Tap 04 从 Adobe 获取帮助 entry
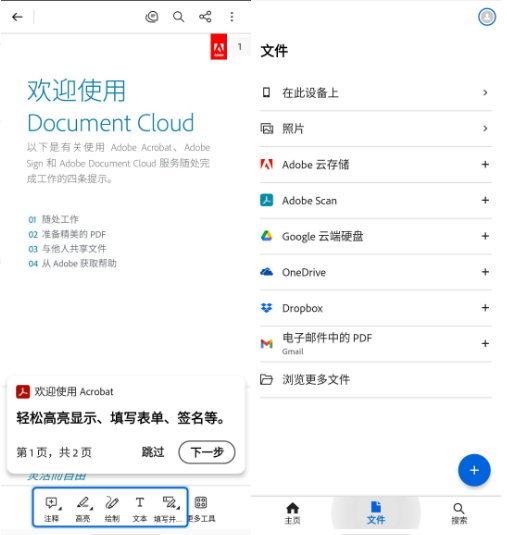 [72, 263]
